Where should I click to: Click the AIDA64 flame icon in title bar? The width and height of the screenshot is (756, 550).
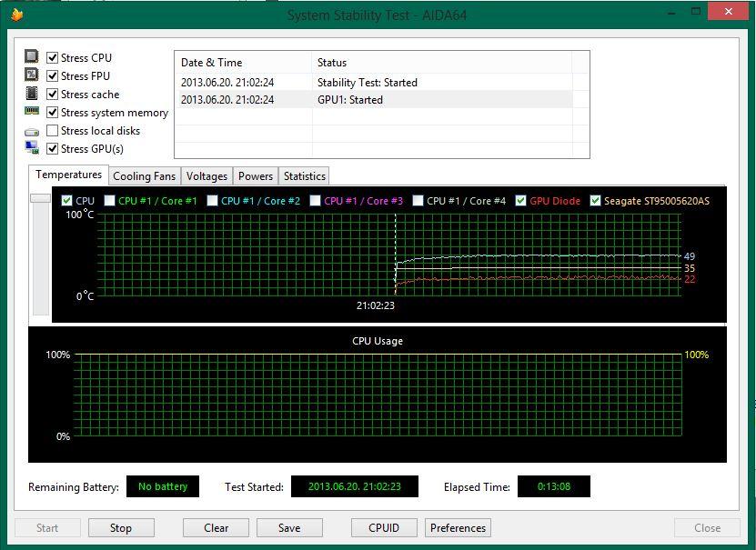(17, 15)
